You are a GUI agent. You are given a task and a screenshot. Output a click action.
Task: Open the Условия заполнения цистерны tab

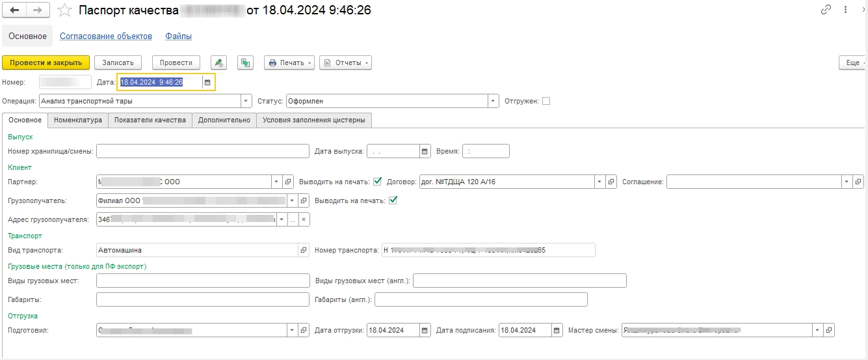pyautogui.click(x=314, y=120)
